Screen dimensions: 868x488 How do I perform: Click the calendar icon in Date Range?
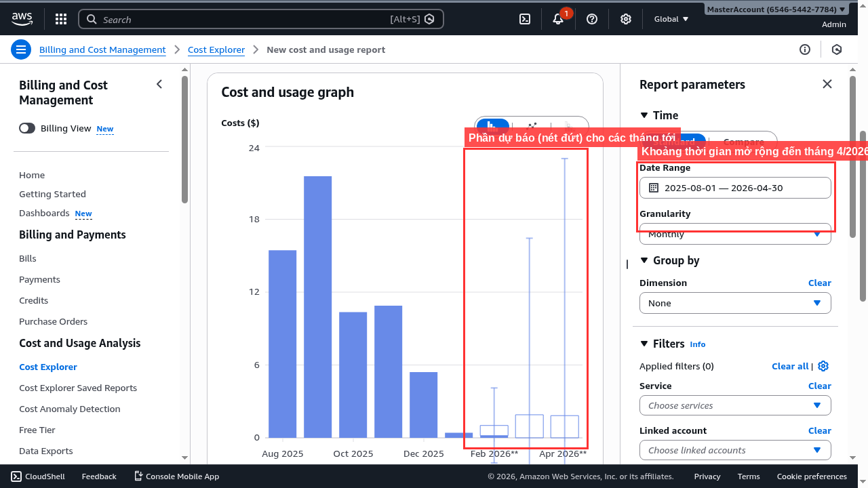653,187
